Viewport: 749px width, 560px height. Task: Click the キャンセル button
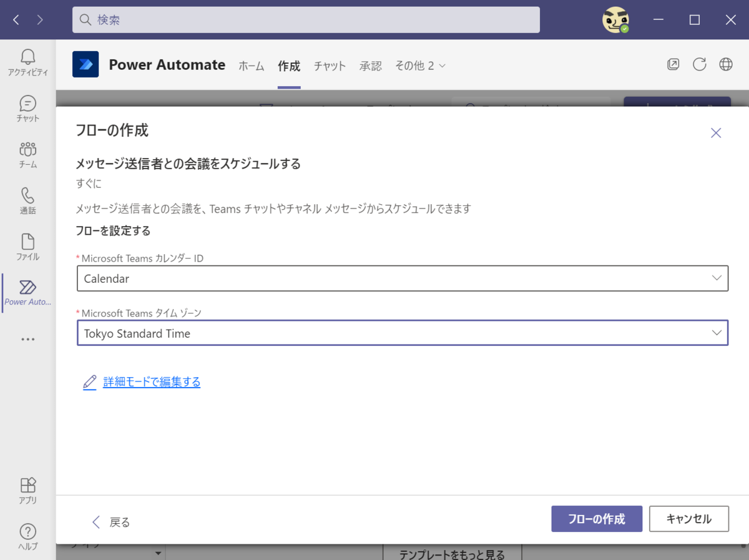[689, 519]
